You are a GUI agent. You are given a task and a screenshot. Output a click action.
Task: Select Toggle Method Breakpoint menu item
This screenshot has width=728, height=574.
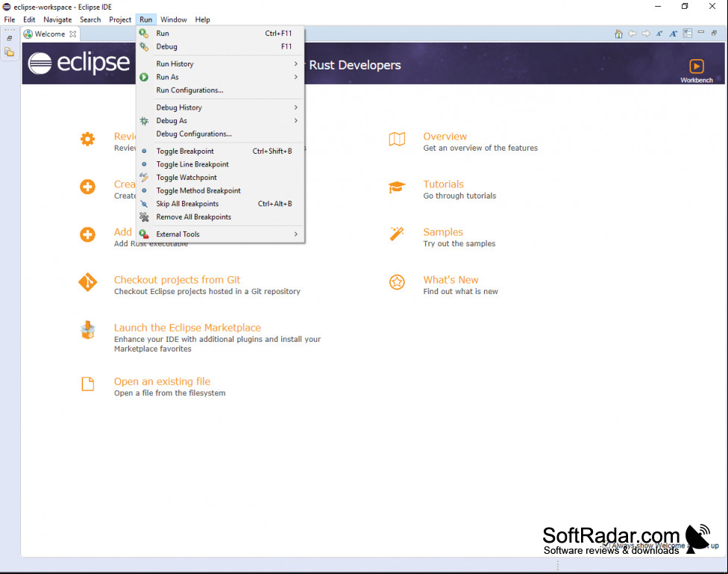pos(221,190)
